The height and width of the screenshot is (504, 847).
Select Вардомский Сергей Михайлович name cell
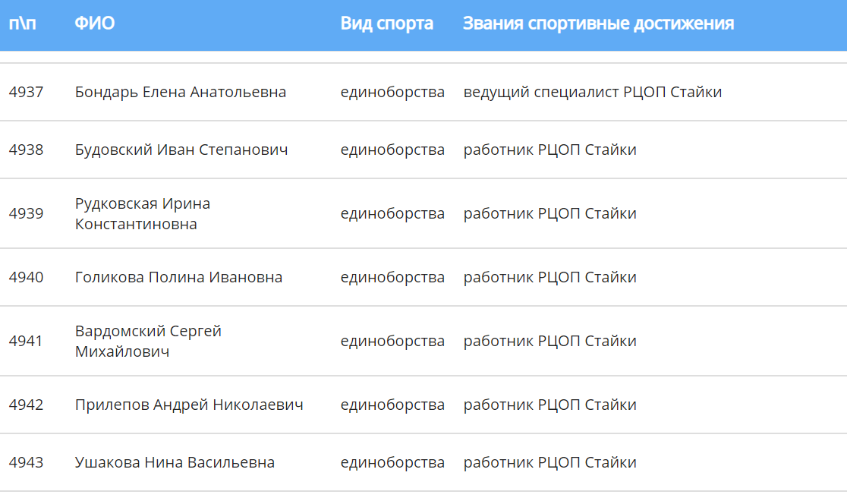(x=148, y=341)
